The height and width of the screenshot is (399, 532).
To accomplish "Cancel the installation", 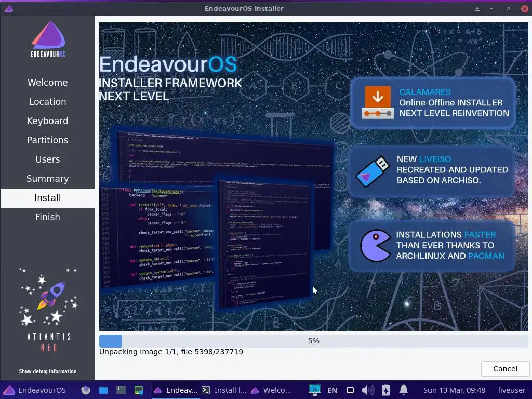I will (505, 369).
